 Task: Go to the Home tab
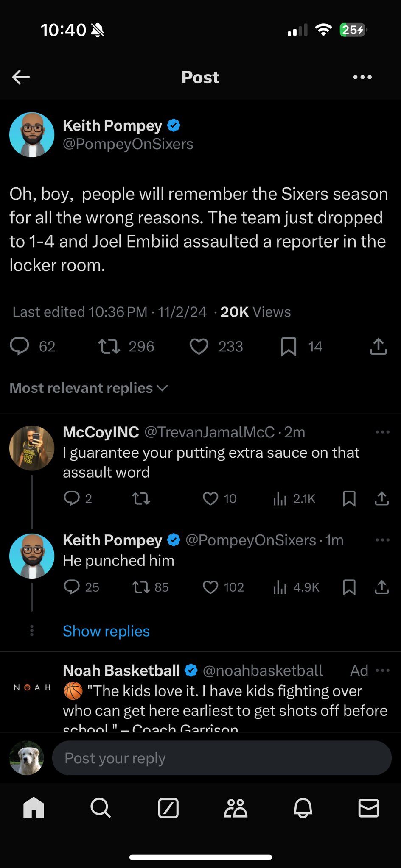click(x=34, y=808)
